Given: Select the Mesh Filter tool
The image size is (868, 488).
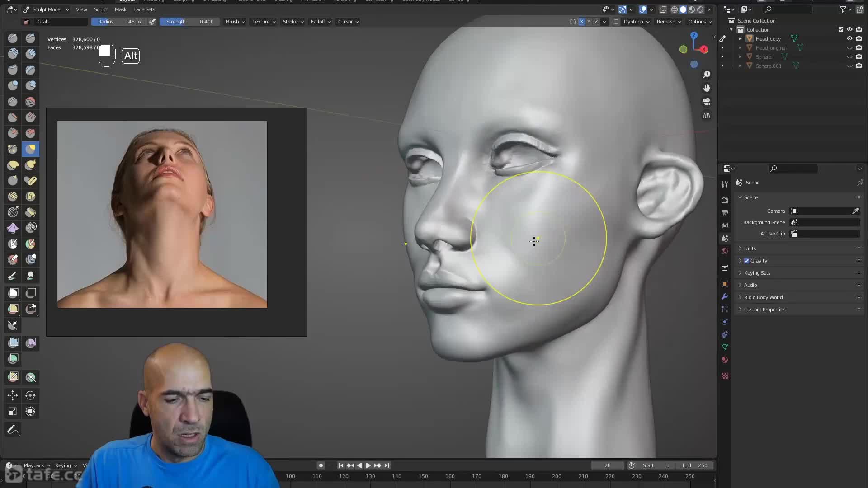Looking at the screenshot, I should (x=13, y=343).
